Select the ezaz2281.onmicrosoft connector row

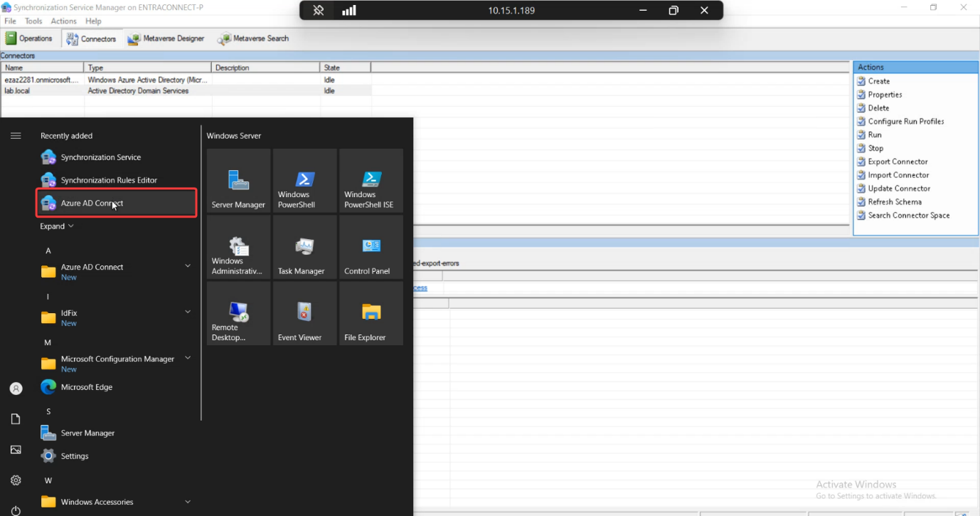[186, 80]
